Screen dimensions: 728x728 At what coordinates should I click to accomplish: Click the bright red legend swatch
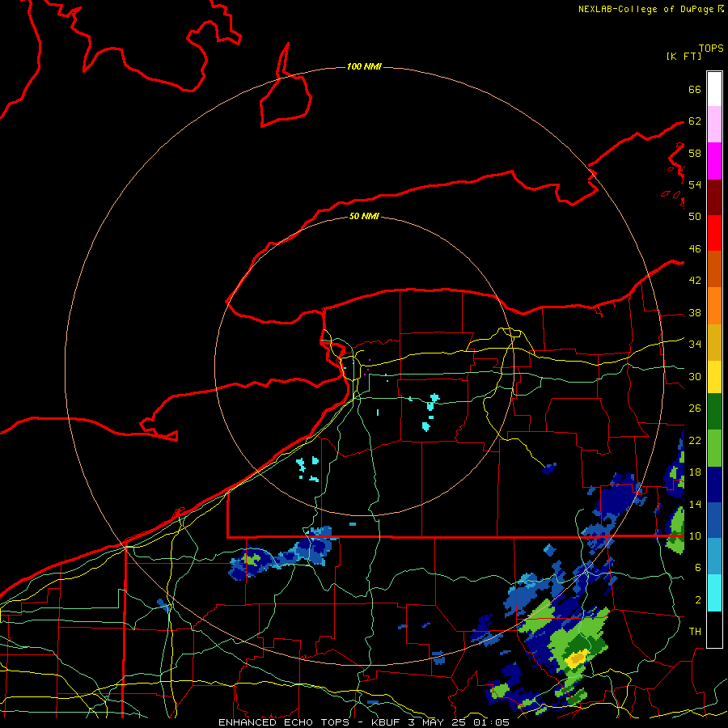click(714, 233)
